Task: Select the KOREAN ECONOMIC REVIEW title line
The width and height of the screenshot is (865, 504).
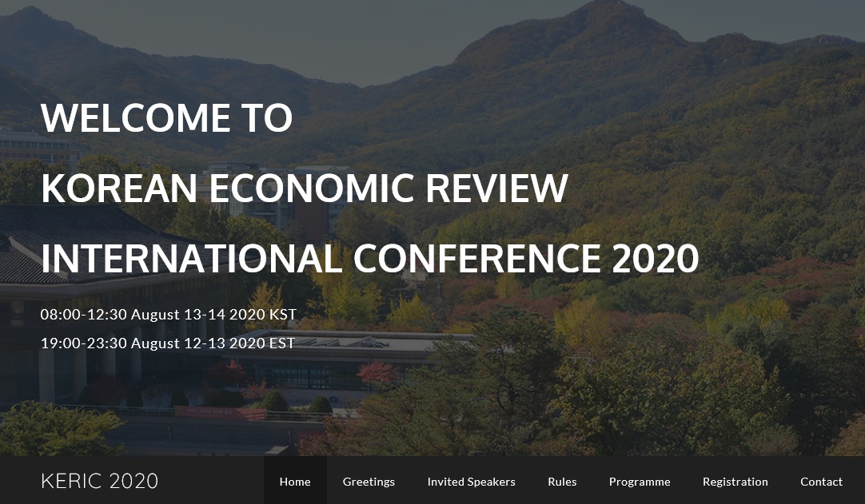Action: (x=304, y=189)
